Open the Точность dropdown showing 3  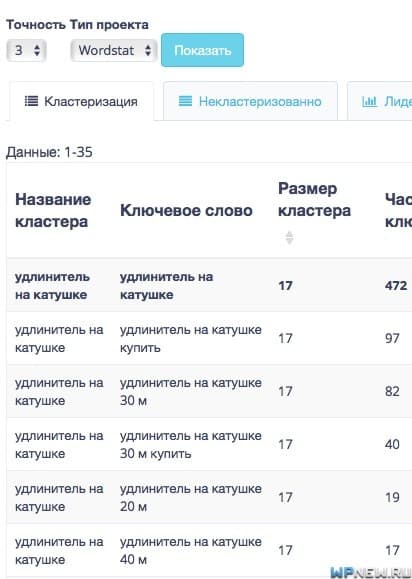[x=26, y=50]
